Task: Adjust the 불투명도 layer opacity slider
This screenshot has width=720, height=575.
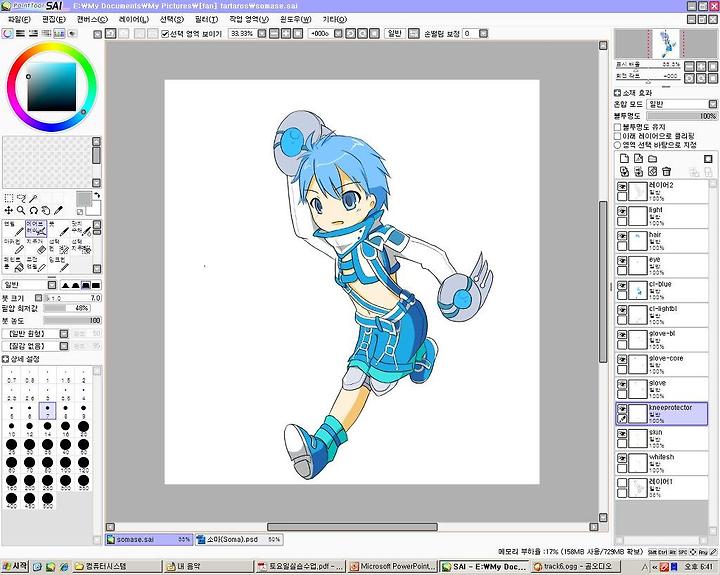Action: [682, 116]
